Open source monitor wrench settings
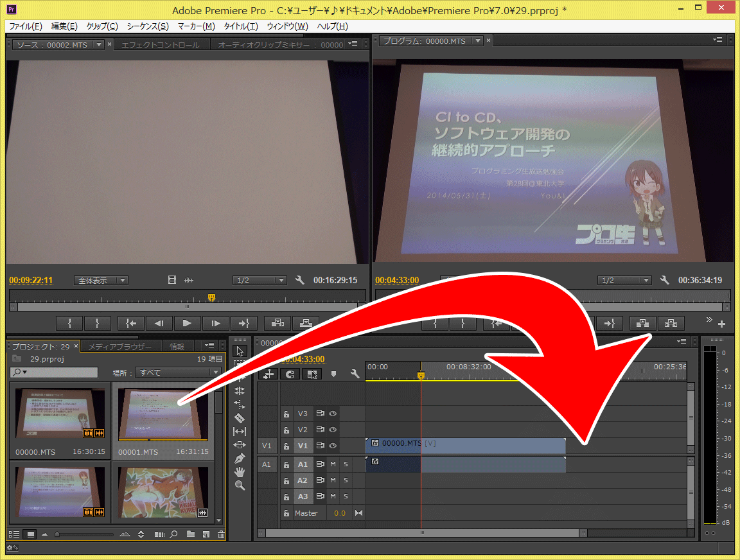740x560 pixels. click(x=299, y=280)
